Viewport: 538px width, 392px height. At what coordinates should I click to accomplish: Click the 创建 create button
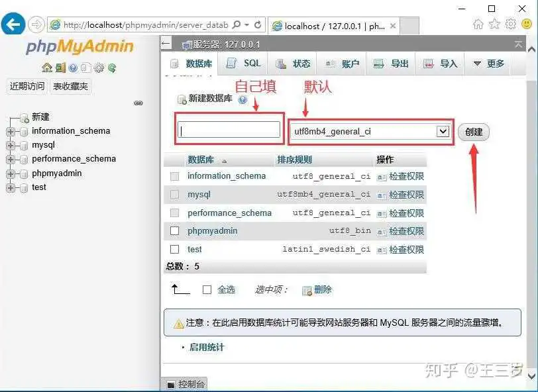click(x=474, y=132)
